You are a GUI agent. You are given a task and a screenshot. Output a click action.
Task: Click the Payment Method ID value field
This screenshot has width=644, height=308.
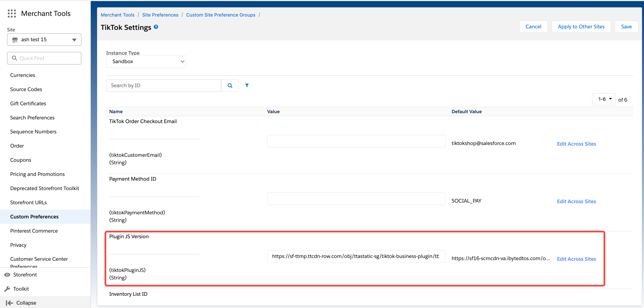click(x=356, y=199)
